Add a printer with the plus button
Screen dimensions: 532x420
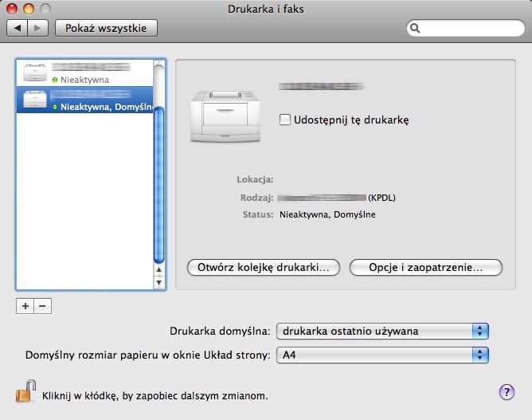pos(25,306)
